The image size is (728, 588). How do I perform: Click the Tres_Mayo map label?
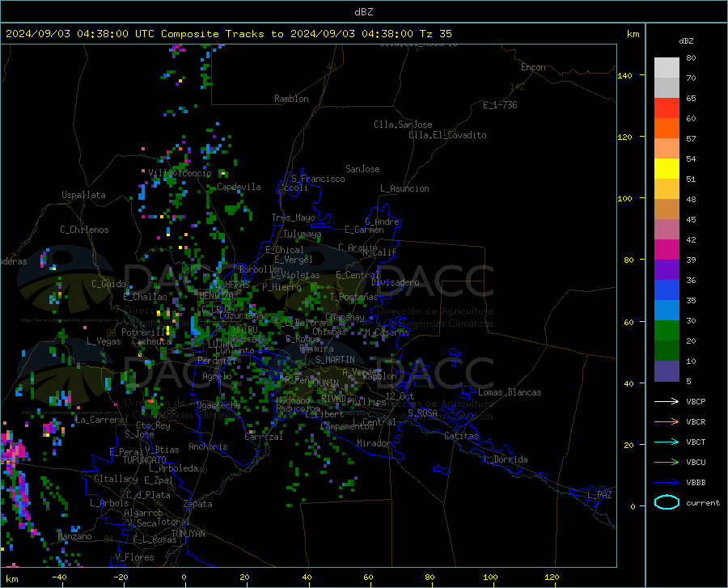[x=293, y=218]
